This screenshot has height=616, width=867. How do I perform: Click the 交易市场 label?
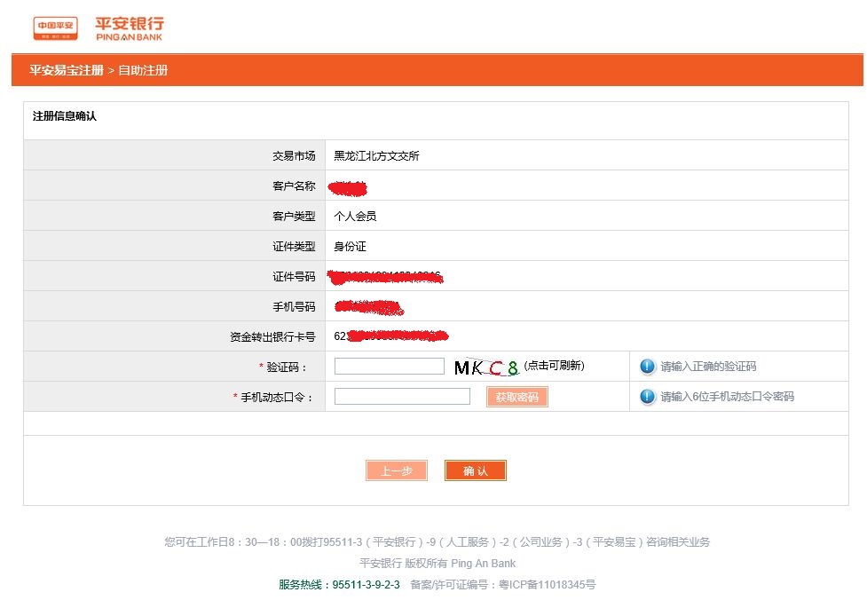(294, 156)
